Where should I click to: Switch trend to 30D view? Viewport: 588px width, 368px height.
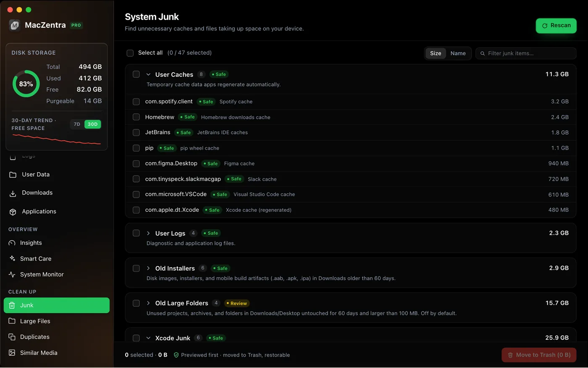click(93, 124)
